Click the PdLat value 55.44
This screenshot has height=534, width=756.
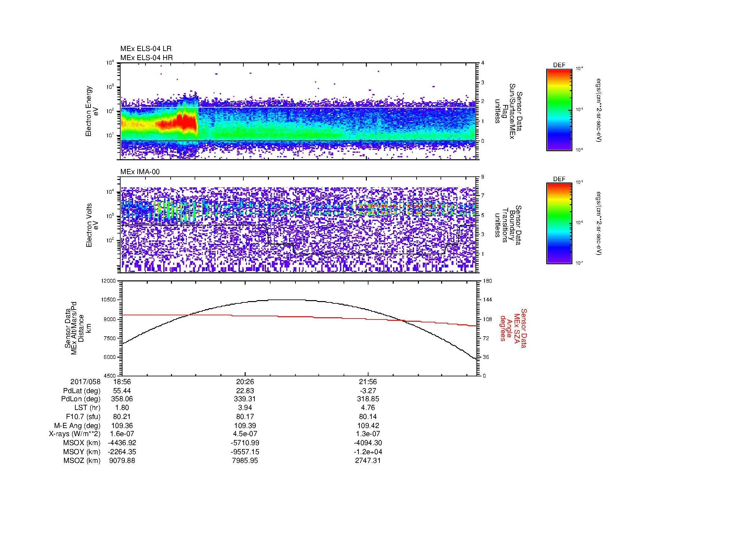click(x=122, y=391)
